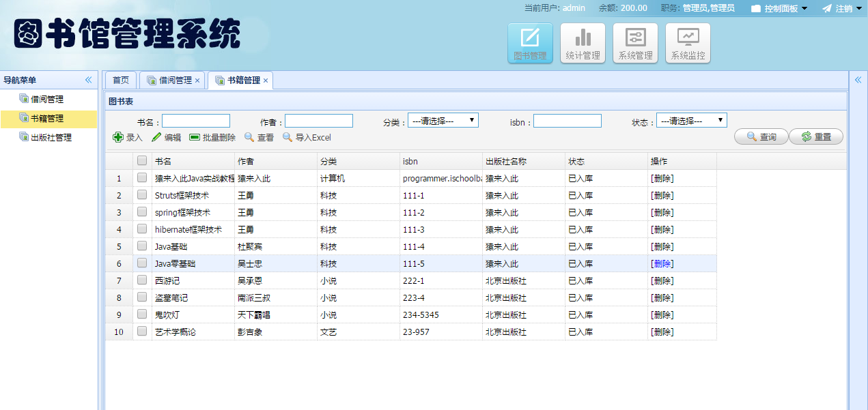Click the isbn input field
The height and width of the screenshot is (410, 868).
567,120
